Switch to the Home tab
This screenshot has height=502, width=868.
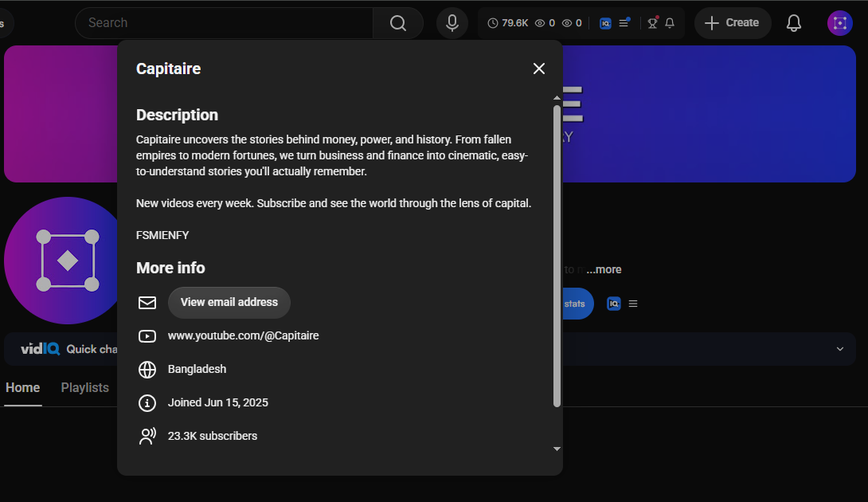click(x=23, y=388)
